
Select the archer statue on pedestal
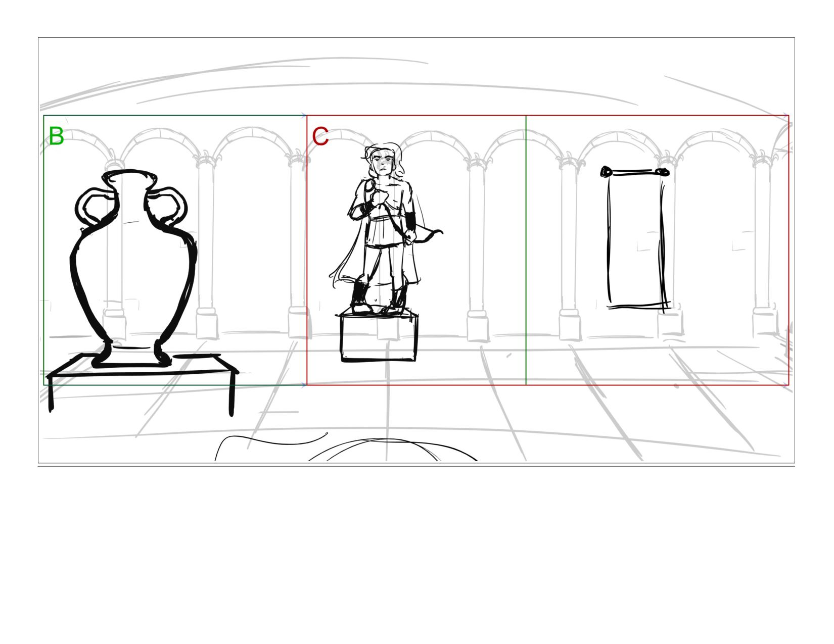pyautogui.click(x=386, y=252)
